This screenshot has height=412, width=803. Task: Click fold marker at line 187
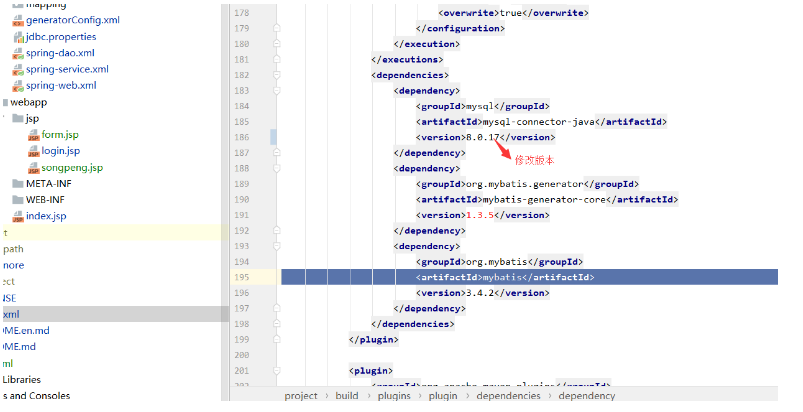pyautogui.click(x=277, y=153)
